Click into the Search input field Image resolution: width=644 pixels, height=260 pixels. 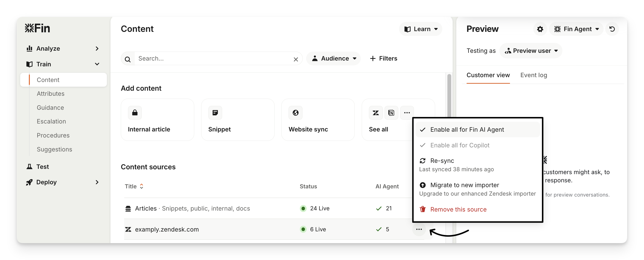(213, 58)
